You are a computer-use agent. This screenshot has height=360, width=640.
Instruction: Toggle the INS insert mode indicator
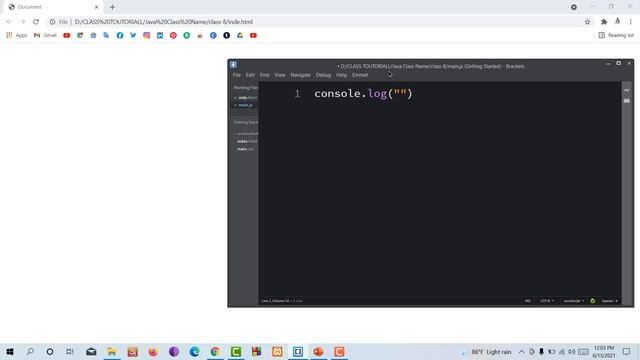[528, 301]
